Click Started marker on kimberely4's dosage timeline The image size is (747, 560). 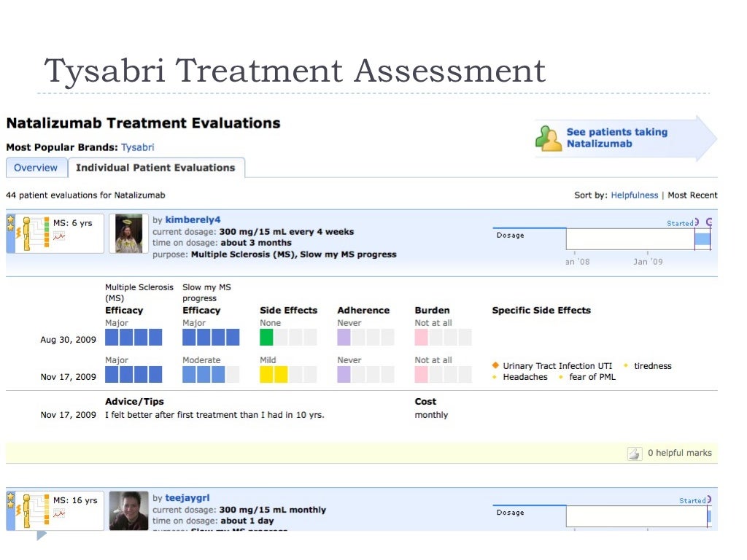[x=680, y=223]
